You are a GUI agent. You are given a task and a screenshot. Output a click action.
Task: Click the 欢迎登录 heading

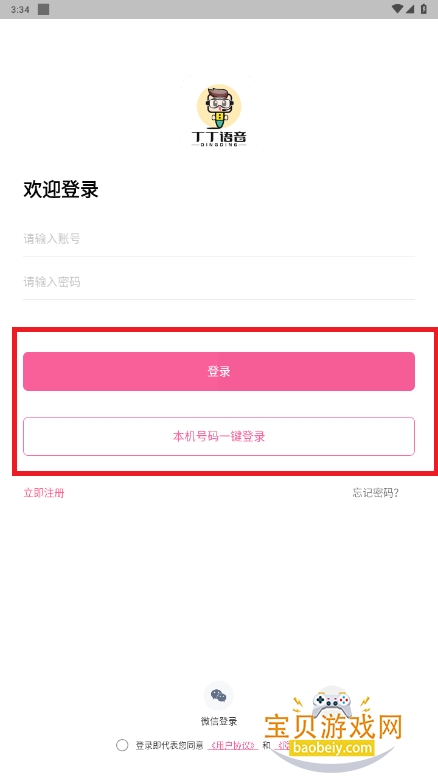coord(61,189)
